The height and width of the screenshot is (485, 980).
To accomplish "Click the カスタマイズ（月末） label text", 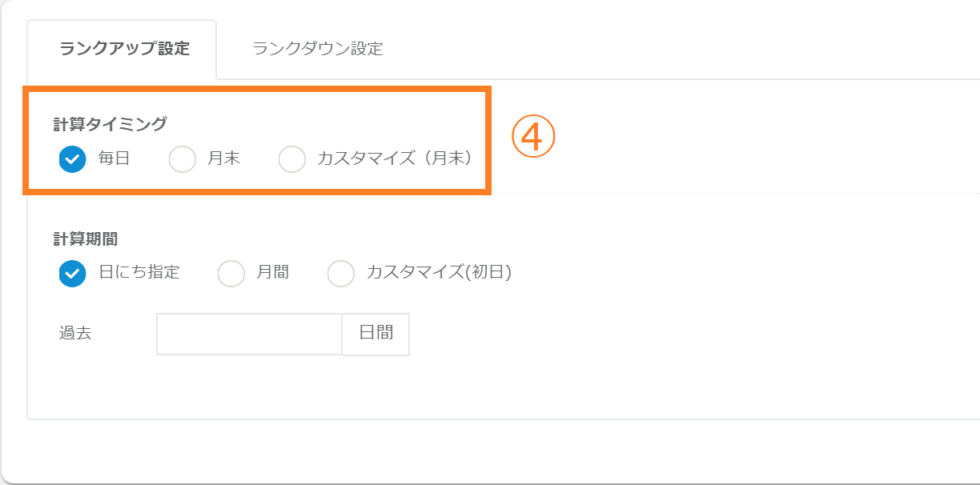I will (394, 158).
